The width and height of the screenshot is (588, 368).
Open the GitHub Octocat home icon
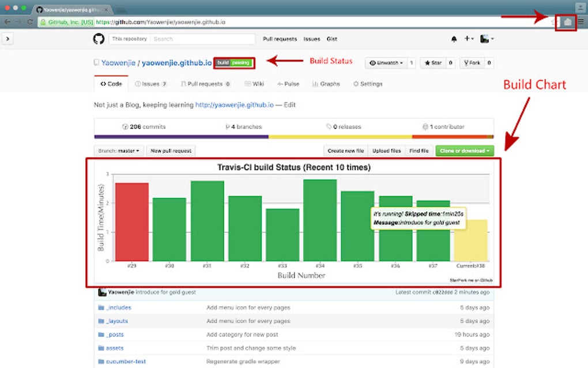pos(98,39)
